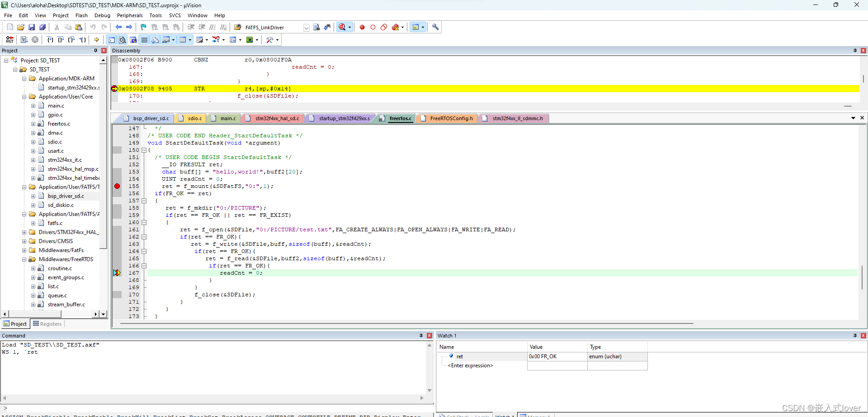Open Watch windows dropdown arrow
This screenshot has width=868, height=417.
173,40
